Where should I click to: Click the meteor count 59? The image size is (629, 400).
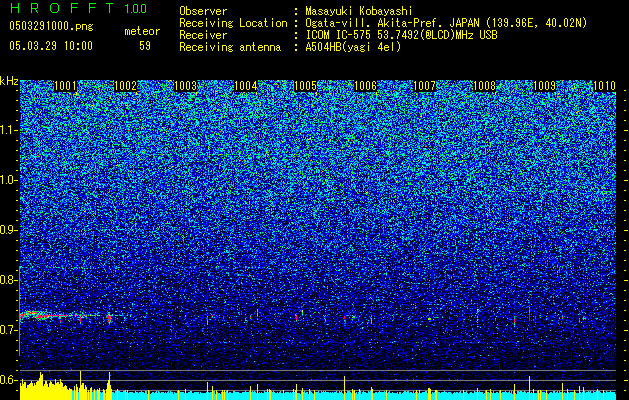pos(145,46)
